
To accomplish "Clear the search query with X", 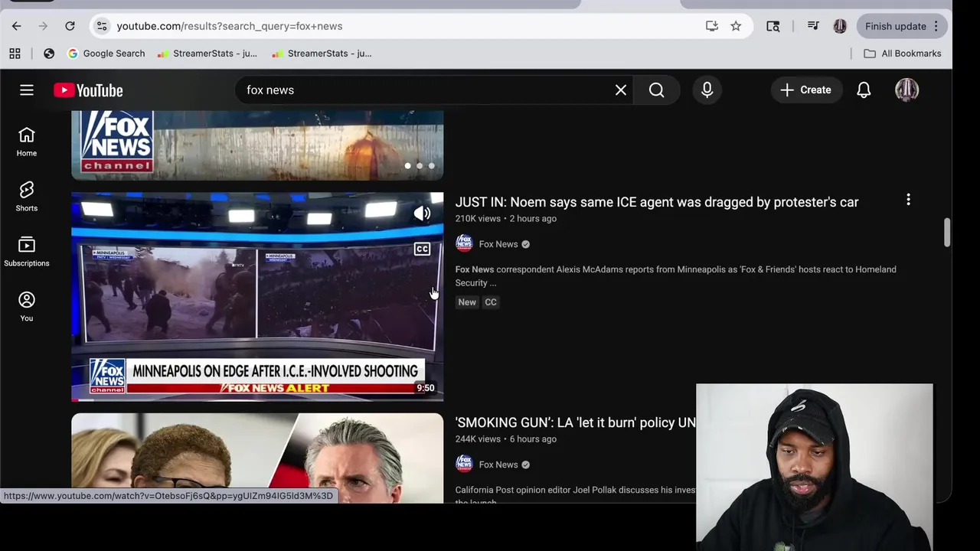I will coord(621,90).
